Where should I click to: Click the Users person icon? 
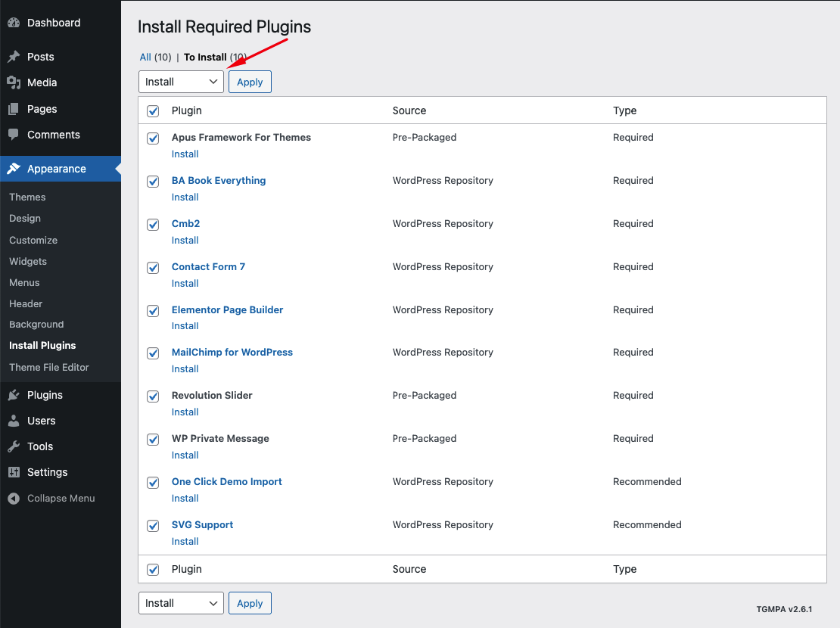tap(14, 421)
